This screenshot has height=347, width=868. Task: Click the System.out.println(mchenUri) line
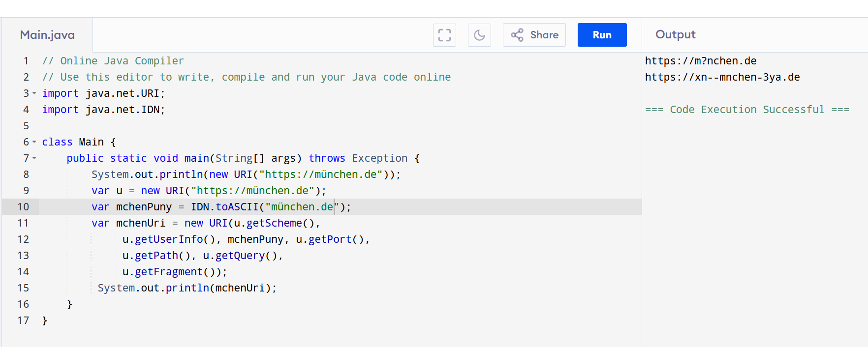187,288
